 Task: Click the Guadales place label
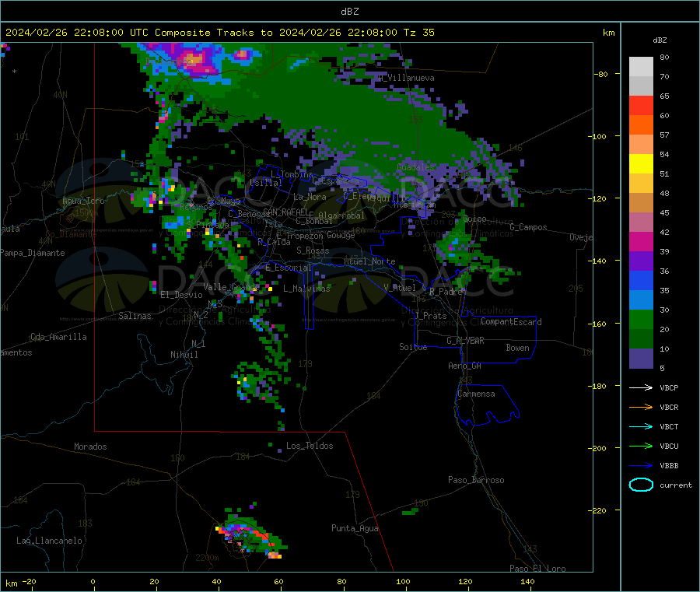(x=415, y=167)
